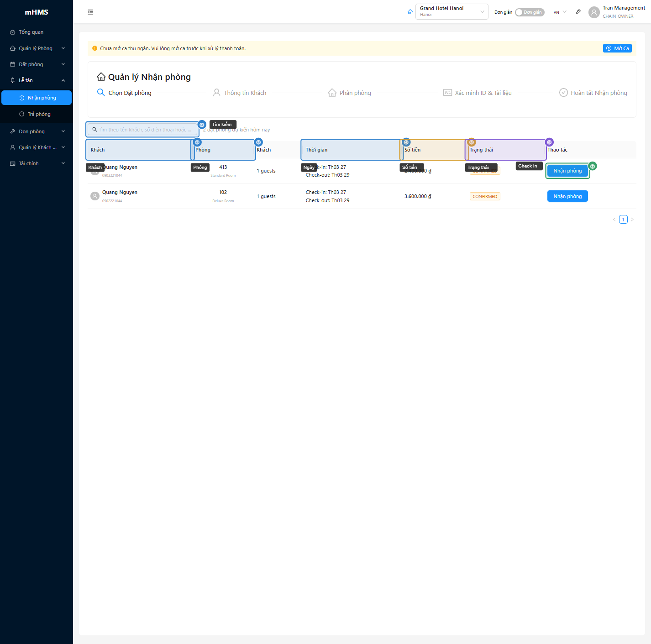Open the Grand Hotel Hanoi dropdown
The height and width of the screenshot is (644, 651).
(451, 12)
